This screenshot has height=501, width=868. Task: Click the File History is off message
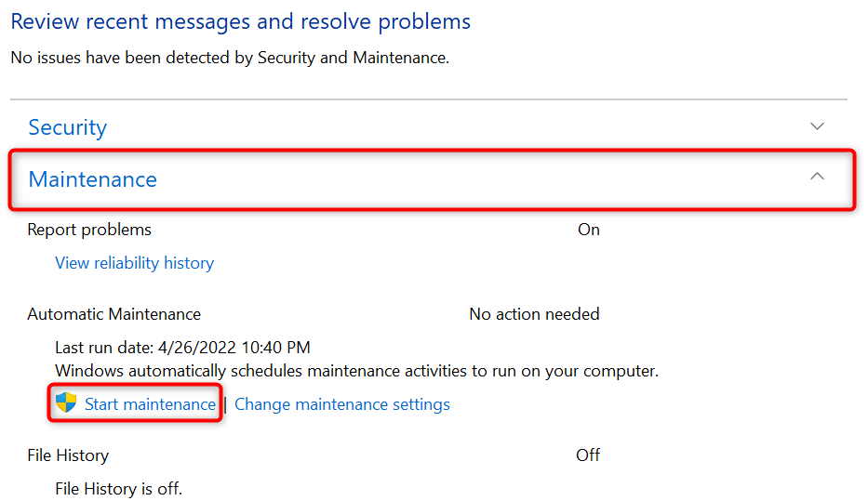[118, 488]
